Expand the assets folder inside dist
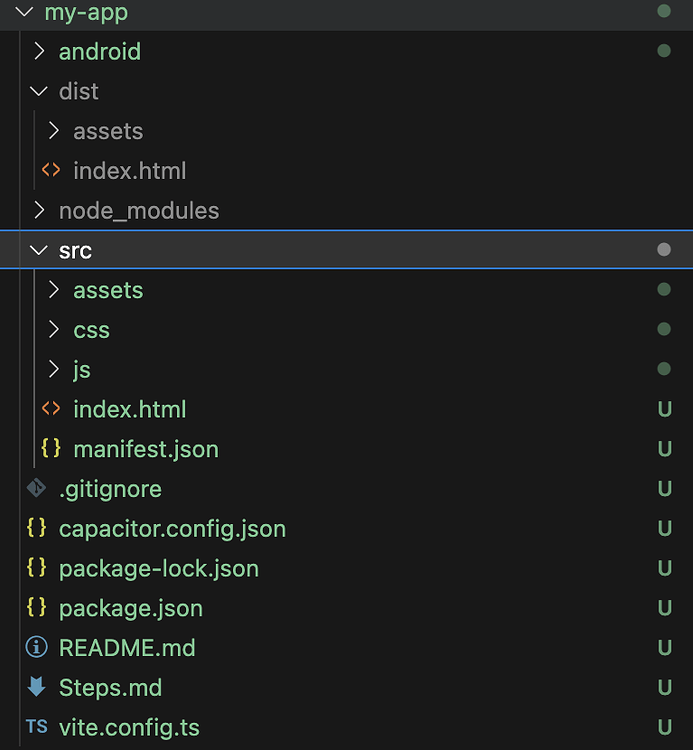693x750 pixels. [x=54, y=131]
